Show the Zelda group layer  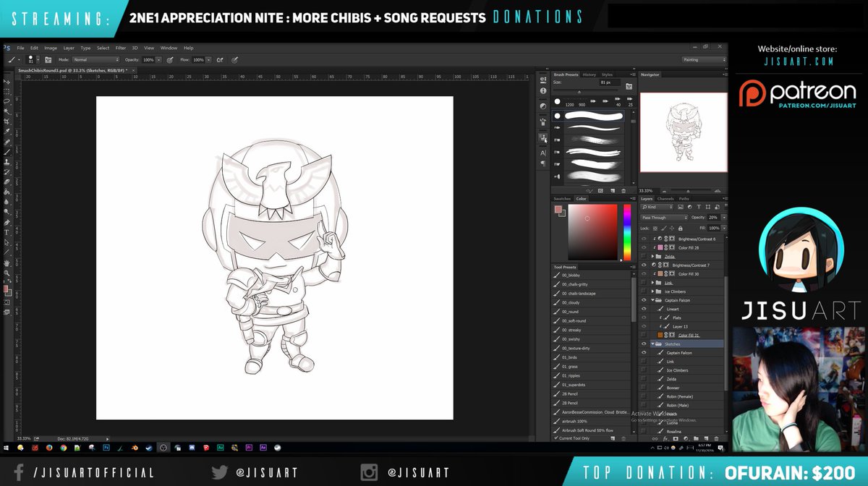(643, 256)
